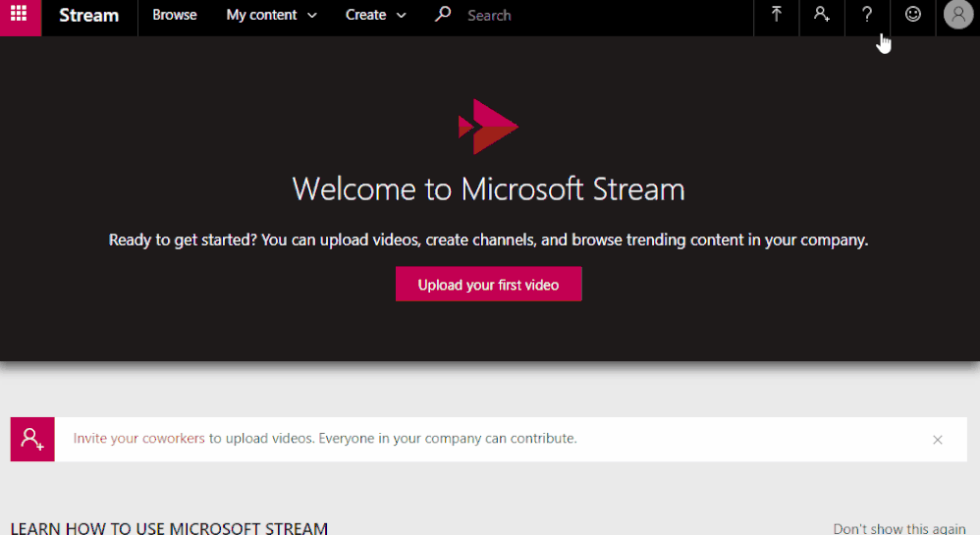The image size is (980, 535).
Task: Click the search magnifier icon
Action: click(443, 15)
